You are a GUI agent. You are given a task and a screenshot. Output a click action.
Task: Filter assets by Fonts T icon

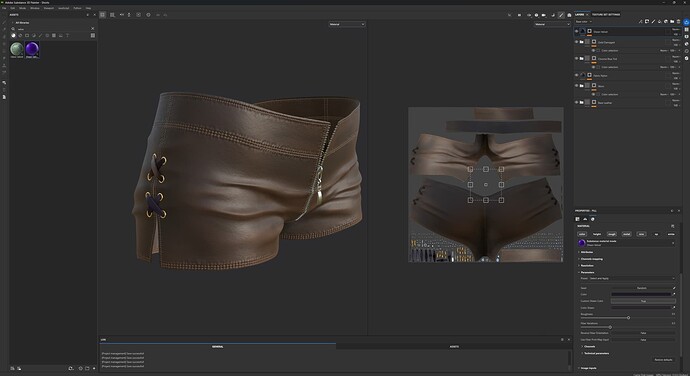coord(67,35)
